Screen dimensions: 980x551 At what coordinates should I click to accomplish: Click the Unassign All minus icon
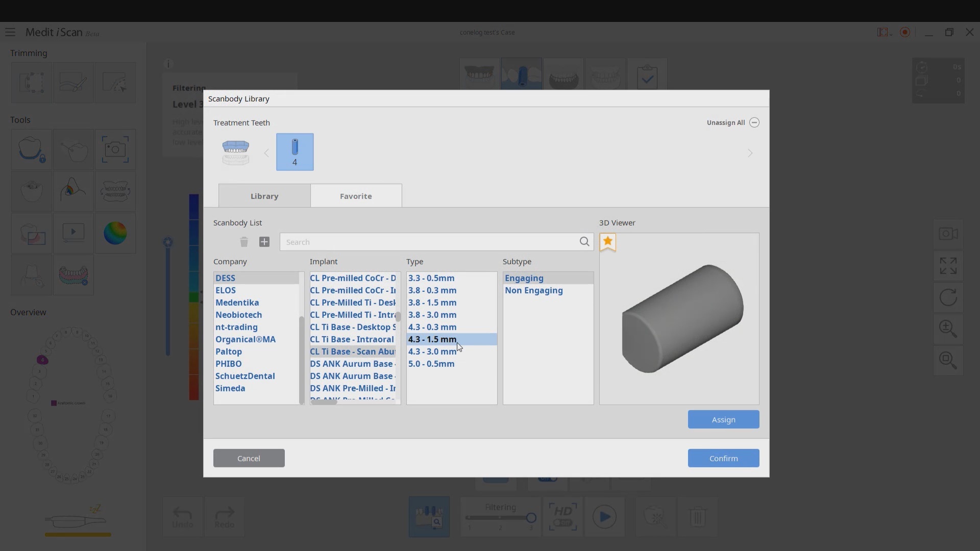[x=754, y=122]
